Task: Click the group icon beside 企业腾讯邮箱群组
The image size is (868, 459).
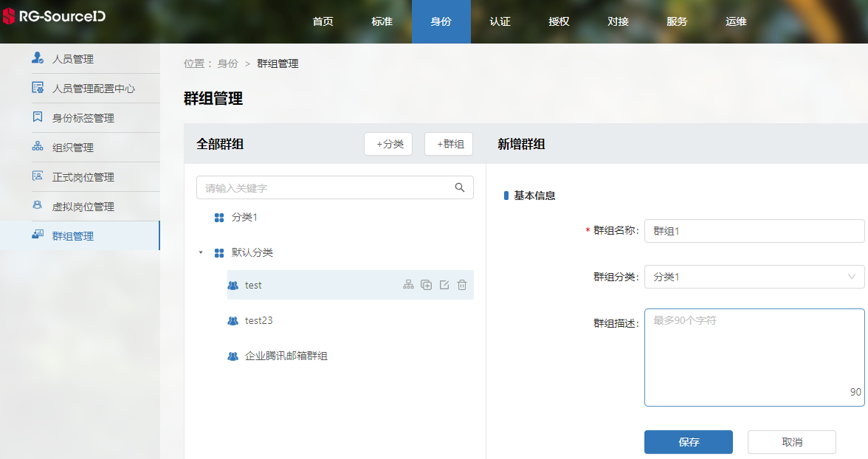Action: (233, 356)
